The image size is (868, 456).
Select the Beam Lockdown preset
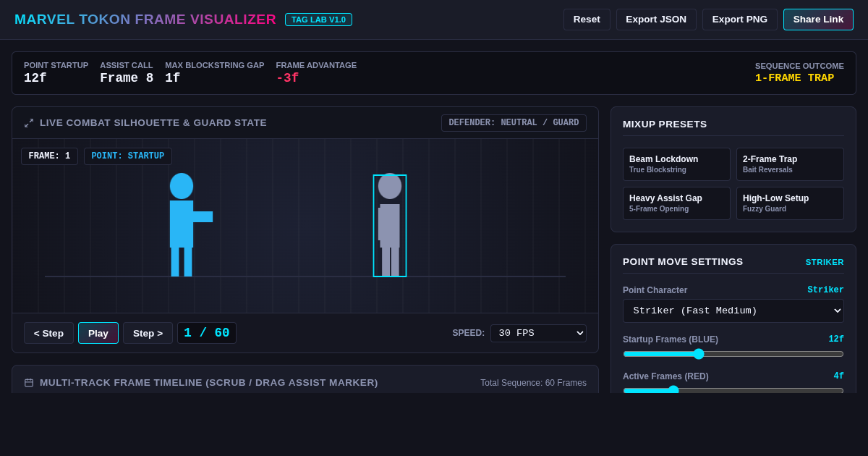pyautogui.click(x=676, y=164)
